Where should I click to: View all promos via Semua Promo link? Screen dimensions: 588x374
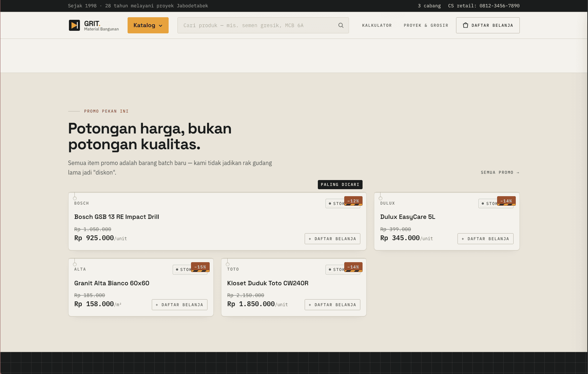click(500, 172)
